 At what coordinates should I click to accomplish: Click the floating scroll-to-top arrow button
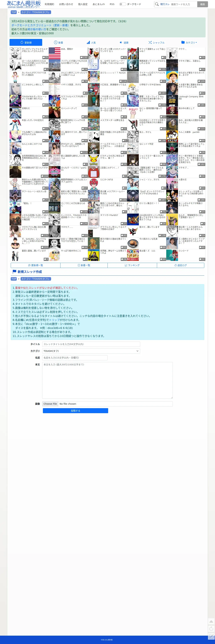(211, 621)
